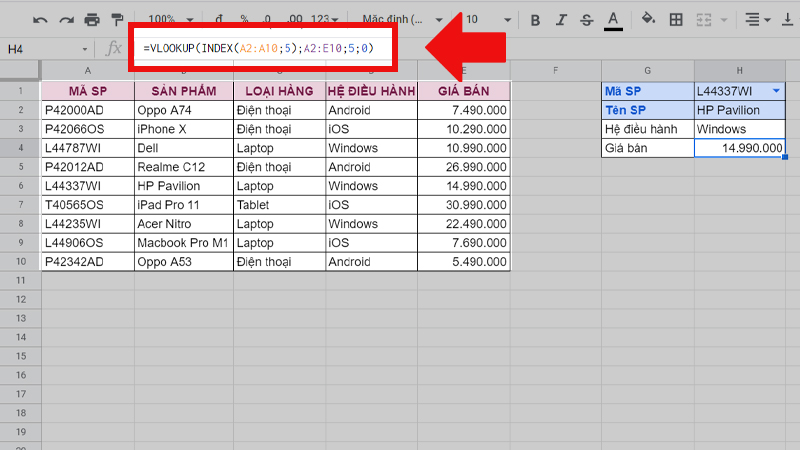Select cell iPhone X
The image size is (800, 450).
coord(184,129)
